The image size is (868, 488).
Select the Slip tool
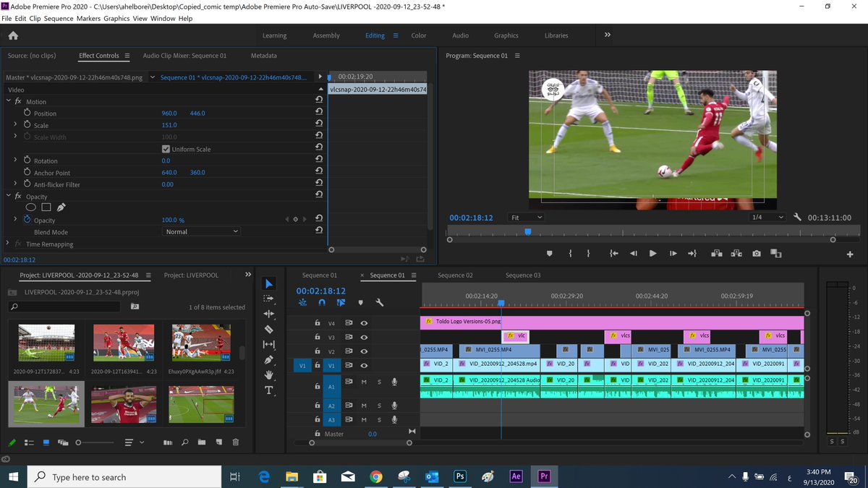[269, 344]
